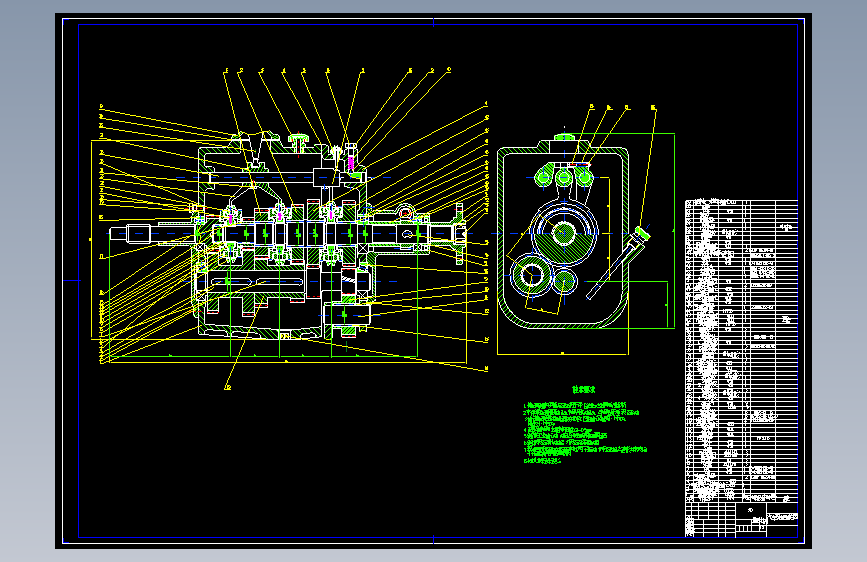
Task: Select the small lower-right gear in side view
Action: pos(565,280)
